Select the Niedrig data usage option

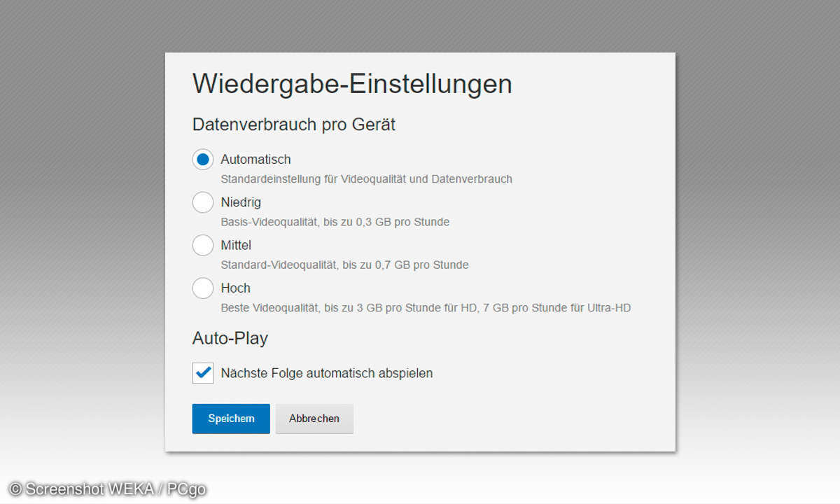click(203, 202)
